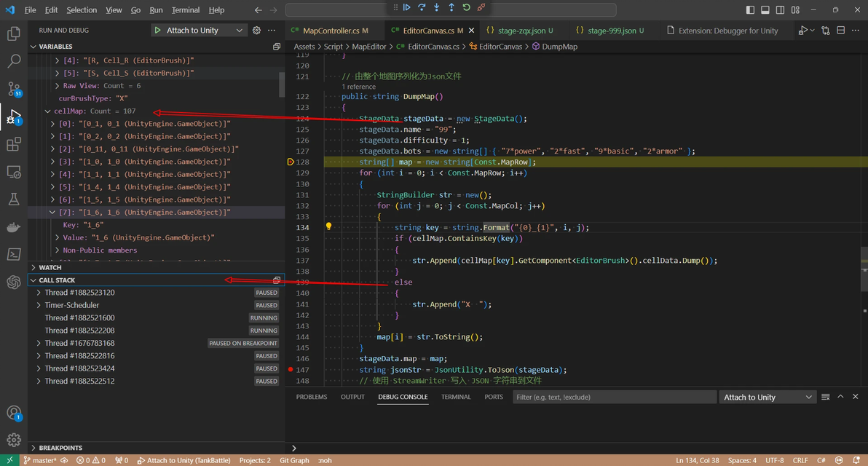Viewport: 868px width, 466px height.
Task: Click the errors and warnings status item
Action: pos(91,460)
